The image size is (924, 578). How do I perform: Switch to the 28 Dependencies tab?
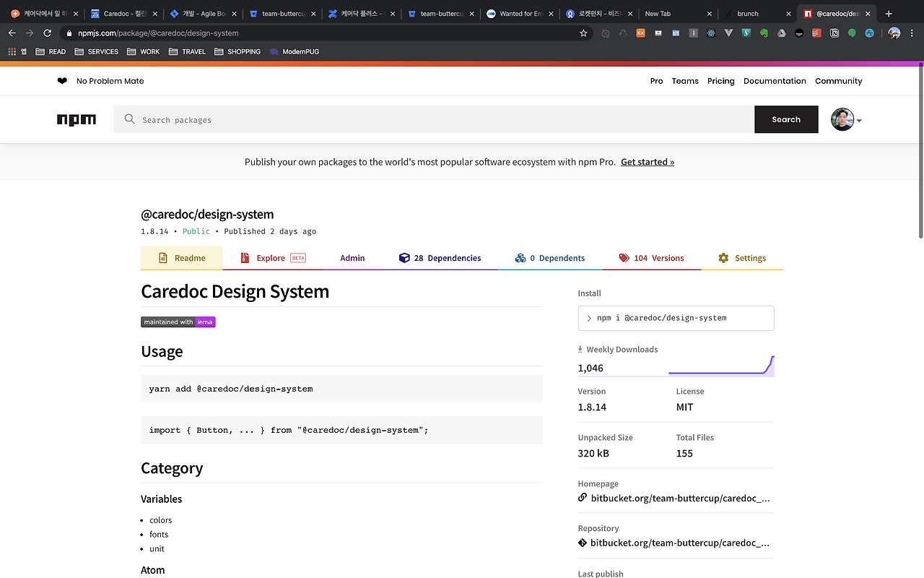pyautogui.click(x=440, y=258)
